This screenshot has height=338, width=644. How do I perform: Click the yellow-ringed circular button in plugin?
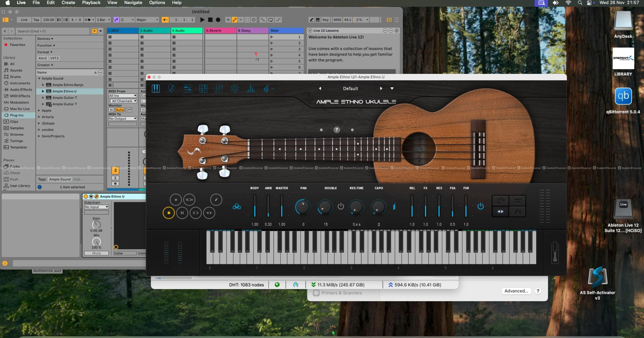click(169, 213)
